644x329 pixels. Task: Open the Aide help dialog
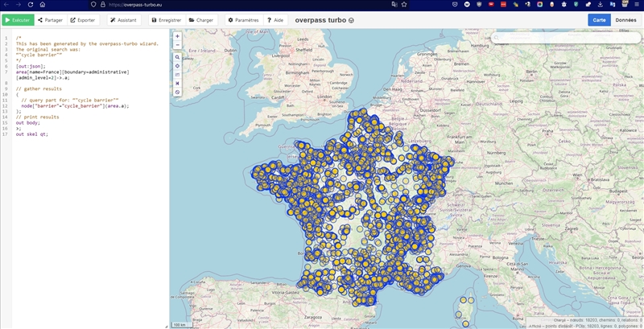pyautogui.click(x=275, y=19)
